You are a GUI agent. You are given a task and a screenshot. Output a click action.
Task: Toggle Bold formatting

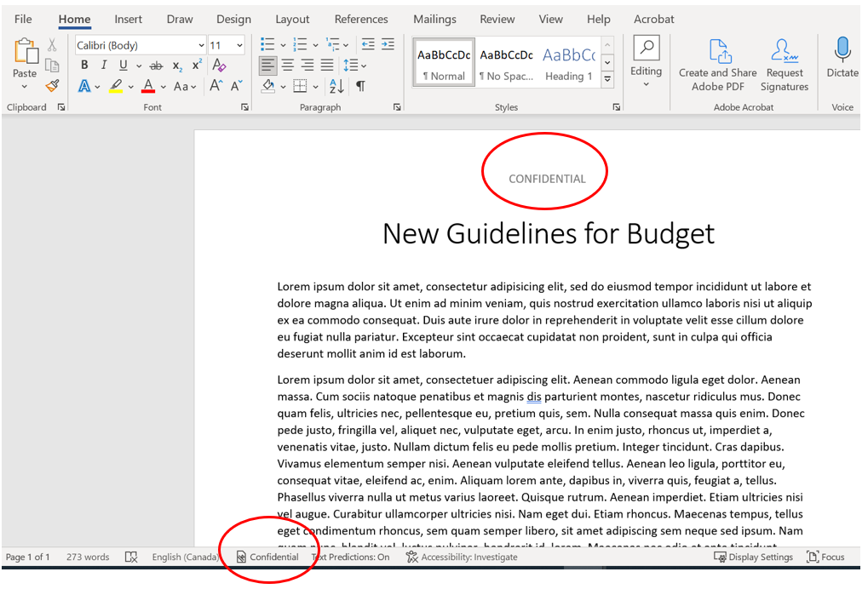click(84, 66)
